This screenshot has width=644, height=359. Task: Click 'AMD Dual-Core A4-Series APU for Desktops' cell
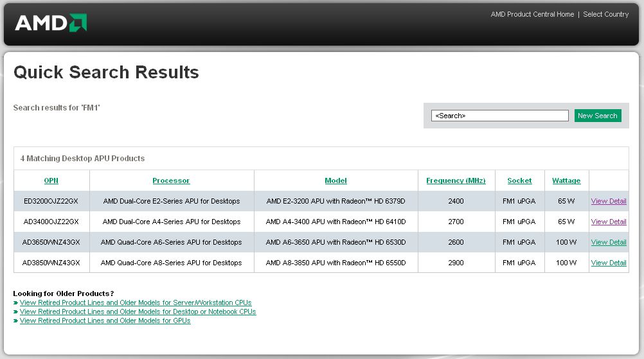click(172, 222)
